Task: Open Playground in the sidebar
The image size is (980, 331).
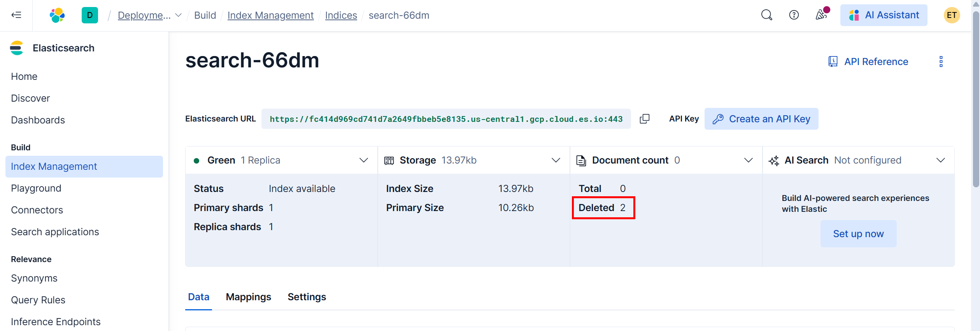Action: click(x=36, y=188)
